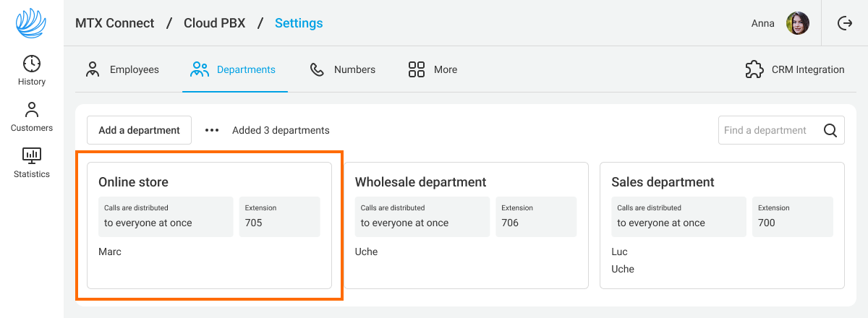Screen dimensions: 868x318
Task: Open the Numbers tab
Action: [343, 70]
